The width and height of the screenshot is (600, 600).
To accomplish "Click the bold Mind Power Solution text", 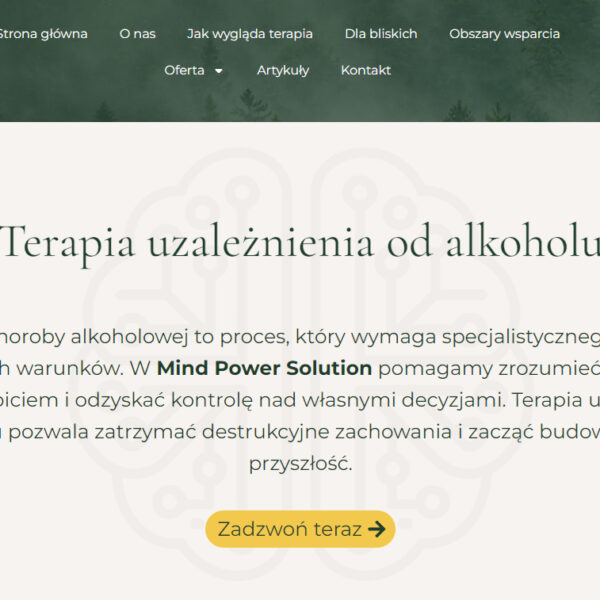I will tap(264, 368).
